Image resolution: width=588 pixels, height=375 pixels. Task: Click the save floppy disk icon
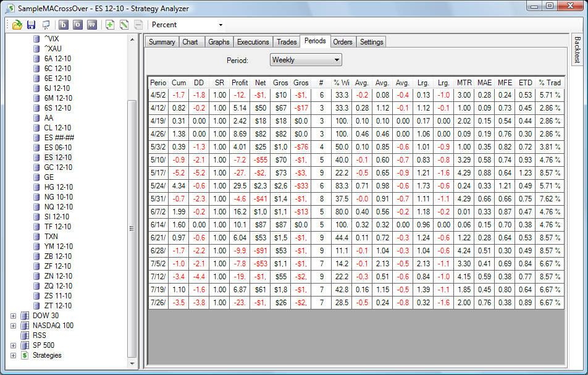click(x=31, y=25)
